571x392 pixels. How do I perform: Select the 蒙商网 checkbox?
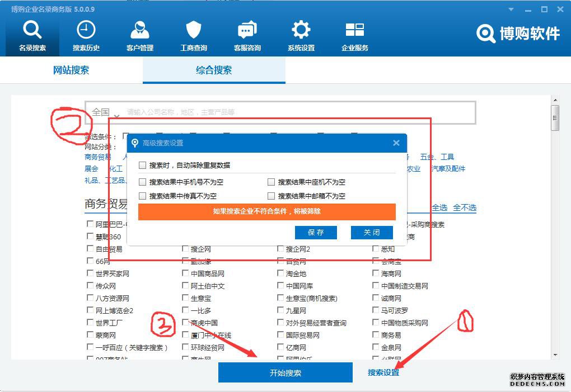point(90,334)
